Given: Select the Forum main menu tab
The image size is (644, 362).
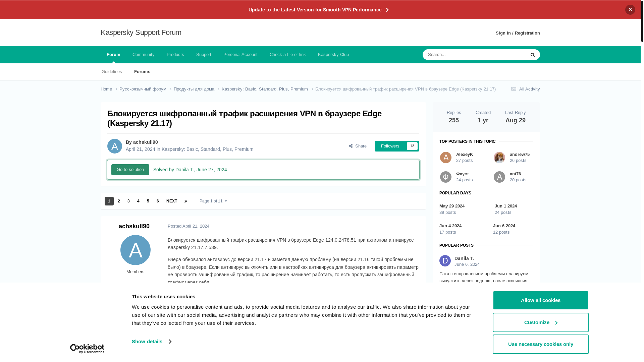Looking at the screenshot, I should click(113, 55).
